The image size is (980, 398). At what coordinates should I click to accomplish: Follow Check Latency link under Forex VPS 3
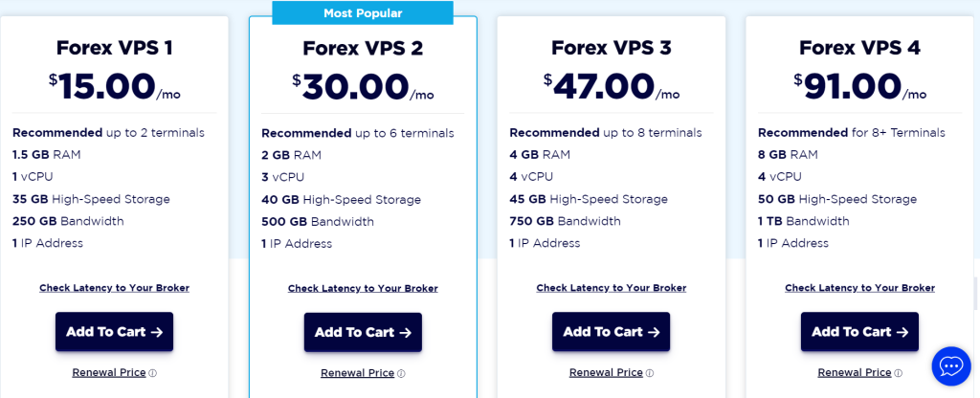(x=611, y=288)
